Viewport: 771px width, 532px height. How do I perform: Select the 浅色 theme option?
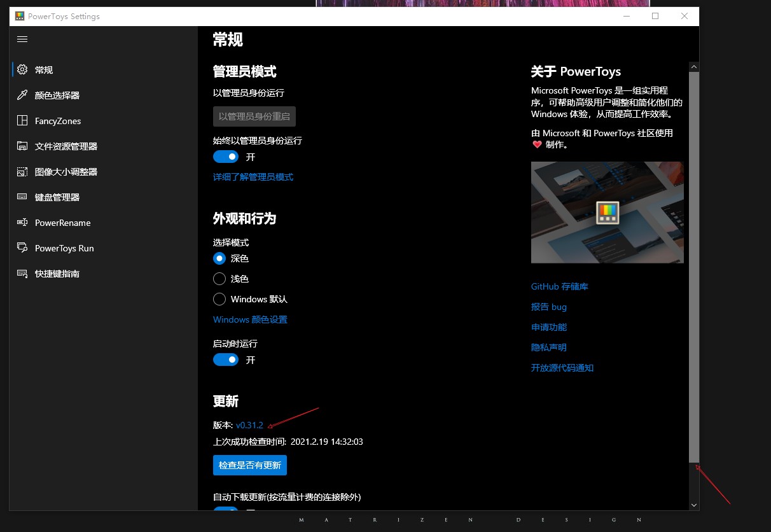219,279
